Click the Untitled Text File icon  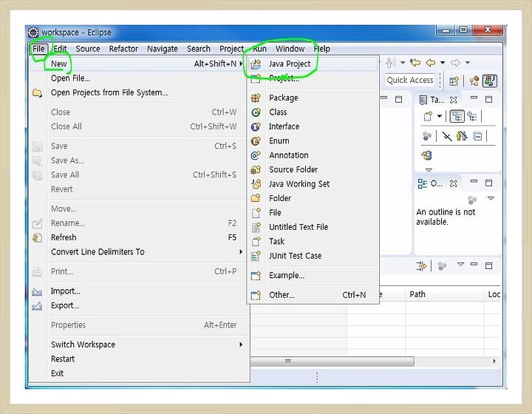click(x=256, y=227)
